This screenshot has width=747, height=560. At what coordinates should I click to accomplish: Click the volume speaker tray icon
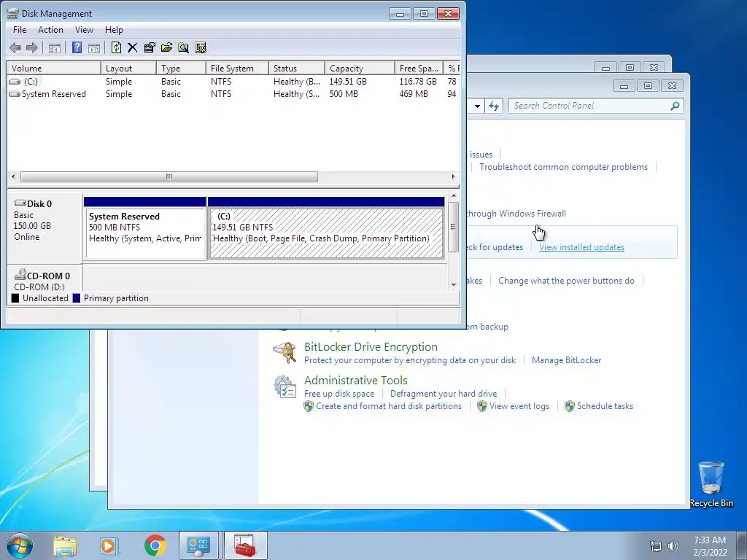(x=673, y=546)
